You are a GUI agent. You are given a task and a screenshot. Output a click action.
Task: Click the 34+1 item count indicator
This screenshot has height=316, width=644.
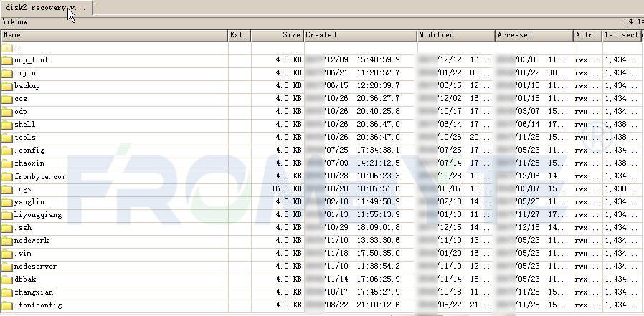[634, 21]
